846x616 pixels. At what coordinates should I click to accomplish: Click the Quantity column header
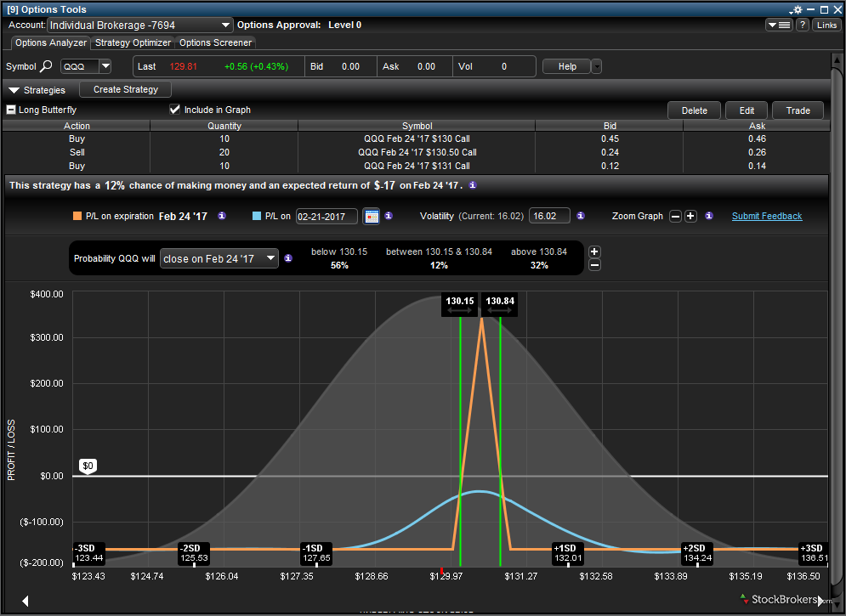click(x=224, y=126)
